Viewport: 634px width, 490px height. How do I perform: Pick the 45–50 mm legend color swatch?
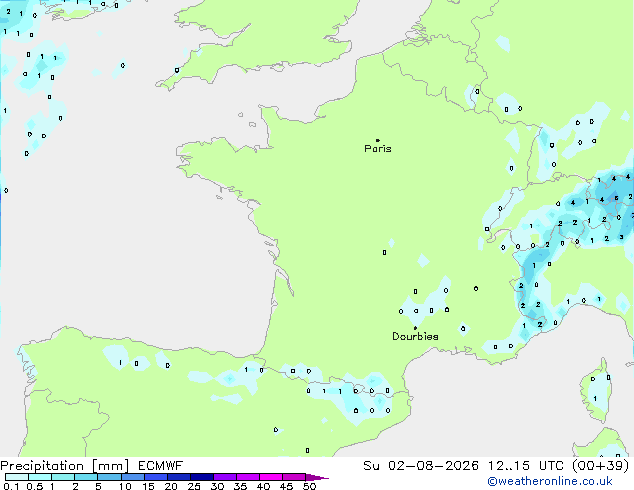[x=294, y=477]
